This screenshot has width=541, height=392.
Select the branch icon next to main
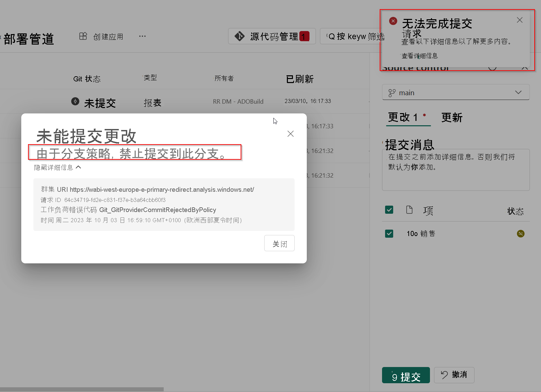[392, 92]
